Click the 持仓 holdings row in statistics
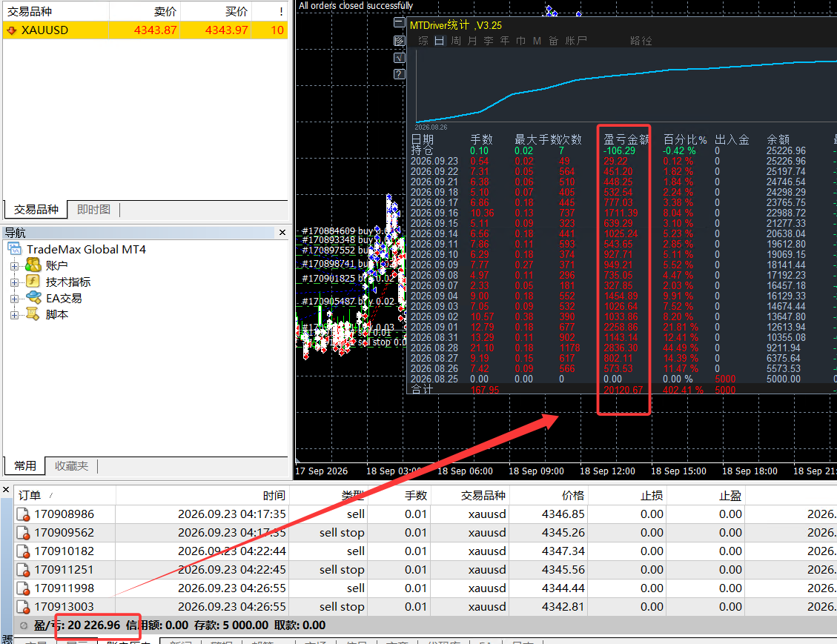This screenshot has width=837, height=644. pos(622,151)
